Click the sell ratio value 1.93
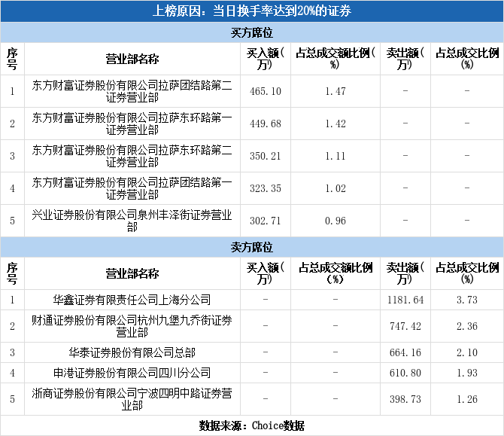Image resolution: width=504 pixels, height=436 pixels. click(x=467, y=373)
